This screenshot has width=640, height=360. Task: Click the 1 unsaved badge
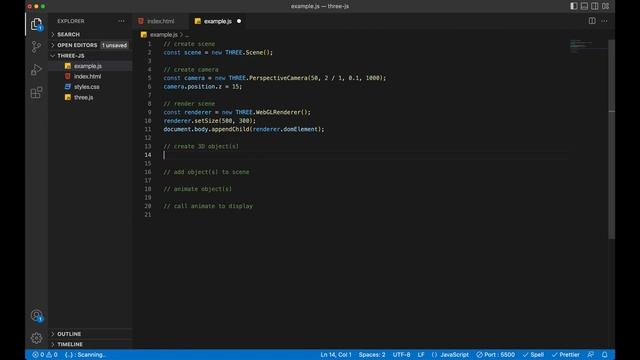pyautogui.click(x=114, y=45)
